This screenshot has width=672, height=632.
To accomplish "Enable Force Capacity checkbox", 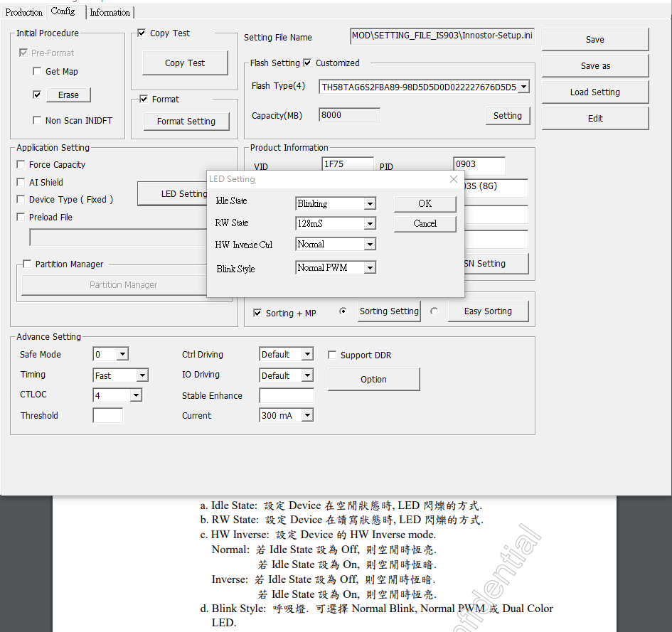I will click(x=21, y=164).
